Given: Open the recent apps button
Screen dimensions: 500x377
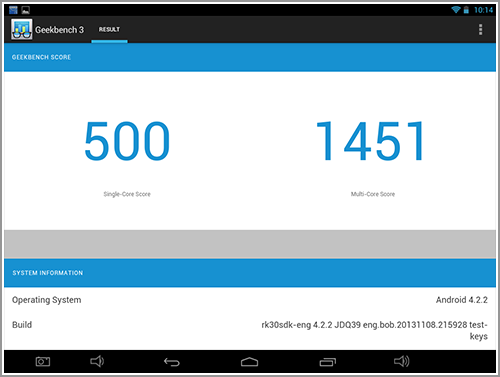Looking at the screenshot, I should 328,362.
